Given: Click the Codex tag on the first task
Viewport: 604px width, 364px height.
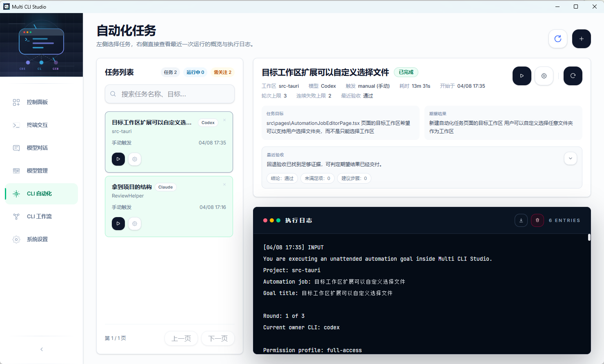Looking at the screenshot, I should 208,122.
